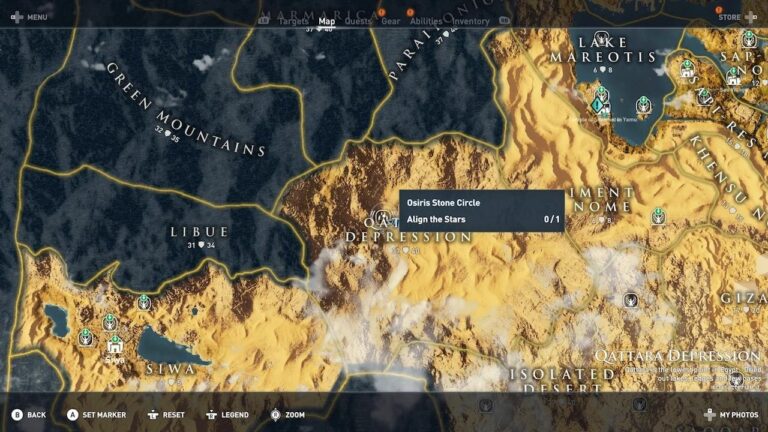Click the 0/1 progress counter
Image resolution: width=768 pixels, height=432 pixels.
click(x=552, y=219)
